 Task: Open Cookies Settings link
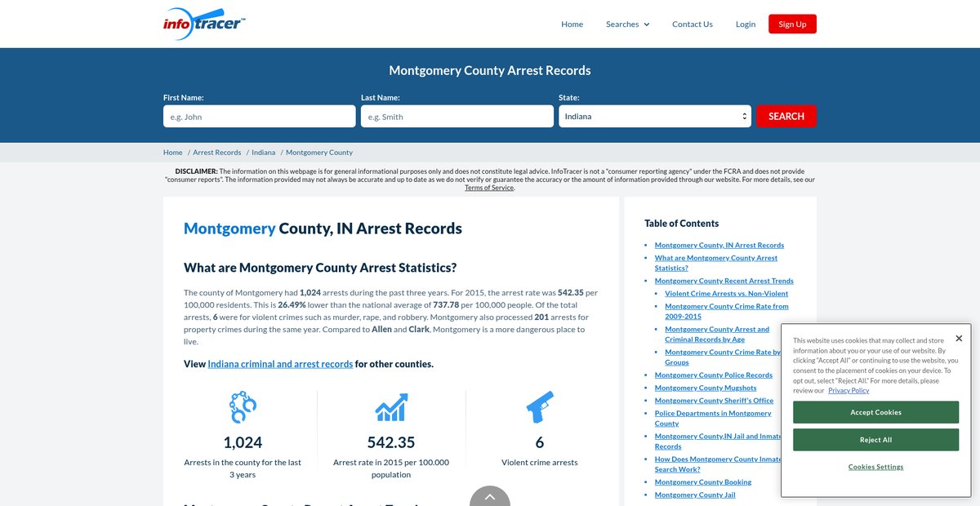[875, 467]
